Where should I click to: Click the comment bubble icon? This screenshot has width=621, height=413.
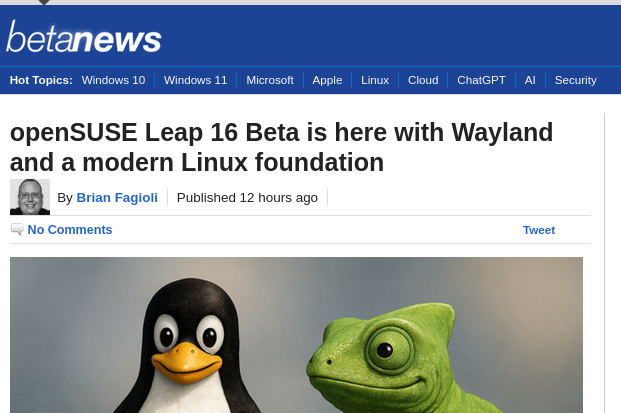point(17,229)
